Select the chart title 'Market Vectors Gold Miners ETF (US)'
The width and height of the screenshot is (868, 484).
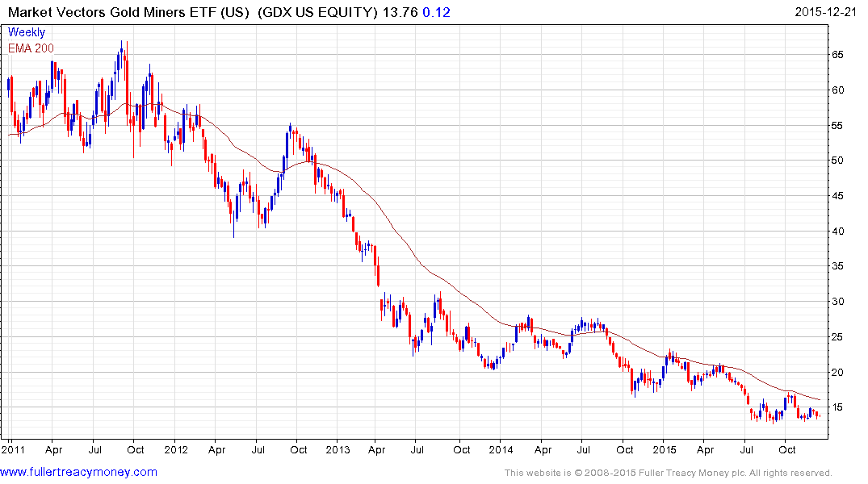(128, 12)
